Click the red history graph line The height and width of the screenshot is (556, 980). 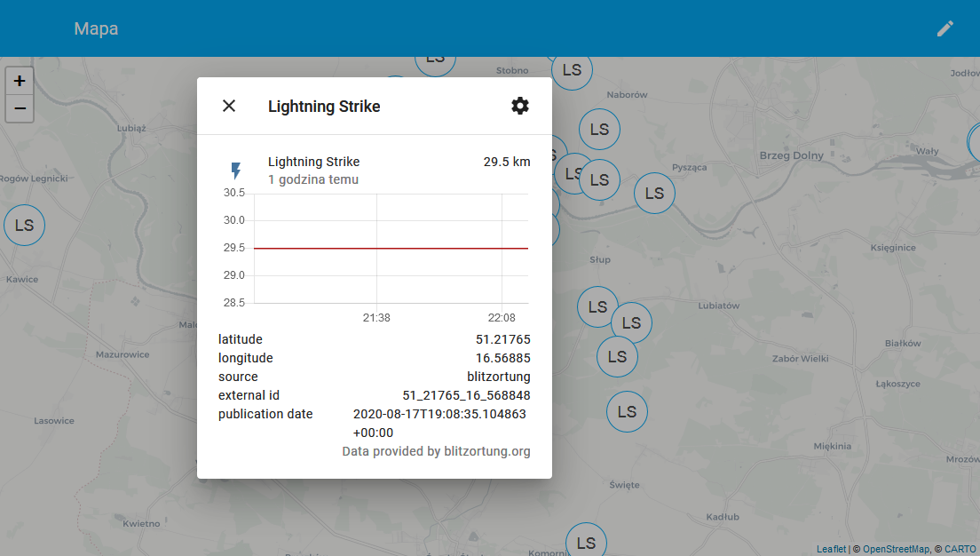coord(391,249)
